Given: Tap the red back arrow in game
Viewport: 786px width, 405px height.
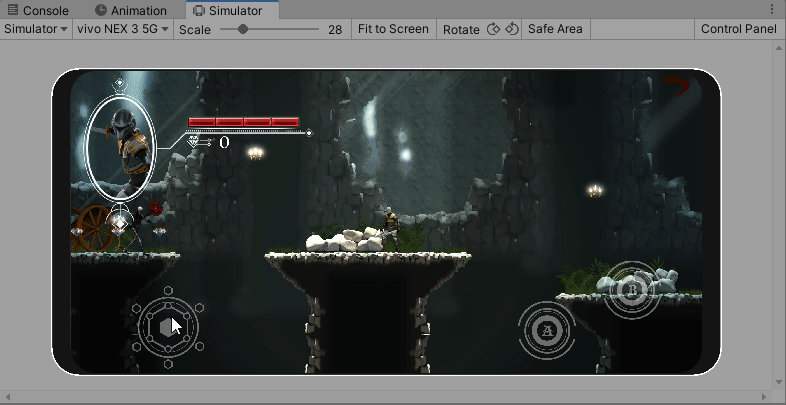Looking at the screenshot, I should coord(676,86).
